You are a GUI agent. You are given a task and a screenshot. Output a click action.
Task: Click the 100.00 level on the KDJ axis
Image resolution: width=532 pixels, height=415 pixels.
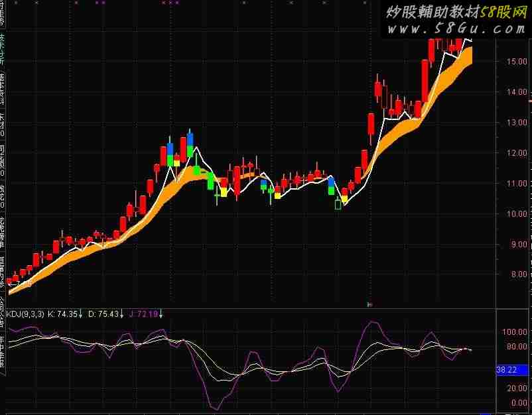click(x=513, y=331)
